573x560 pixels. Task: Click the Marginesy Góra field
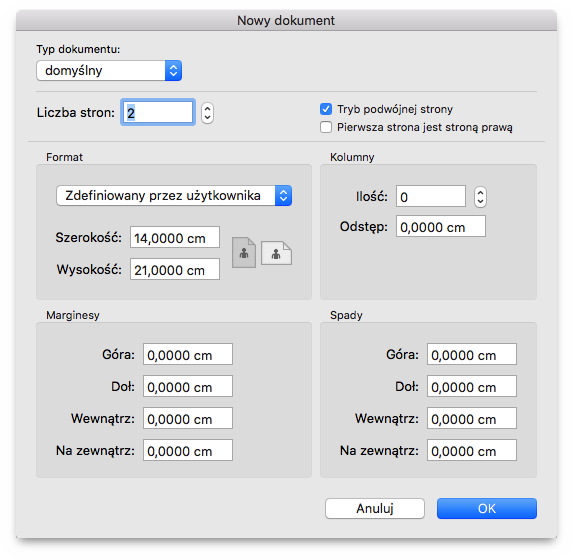click(x=188, y=354)
